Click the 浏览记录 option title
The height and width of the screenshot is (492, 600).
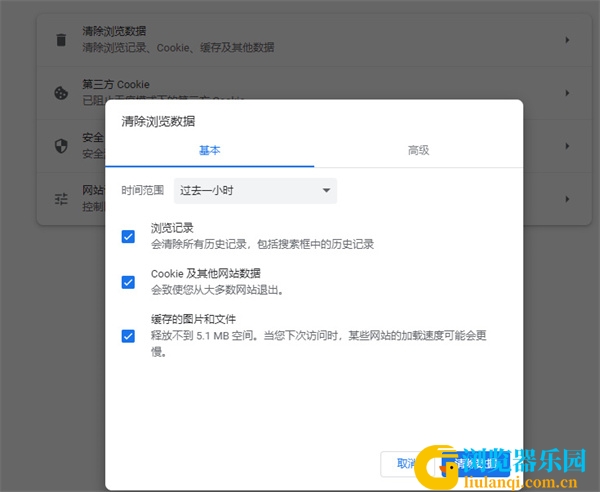pos(172,228)
